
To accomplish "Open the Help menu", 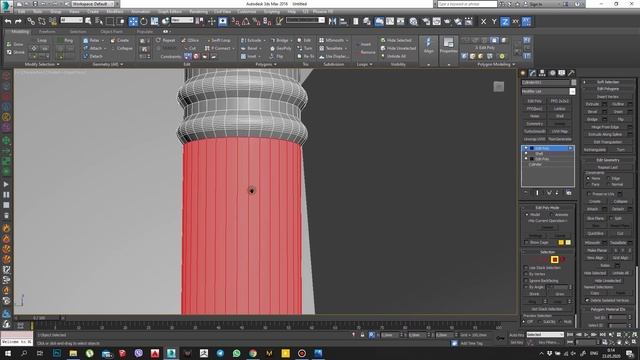I will point(291,11).
